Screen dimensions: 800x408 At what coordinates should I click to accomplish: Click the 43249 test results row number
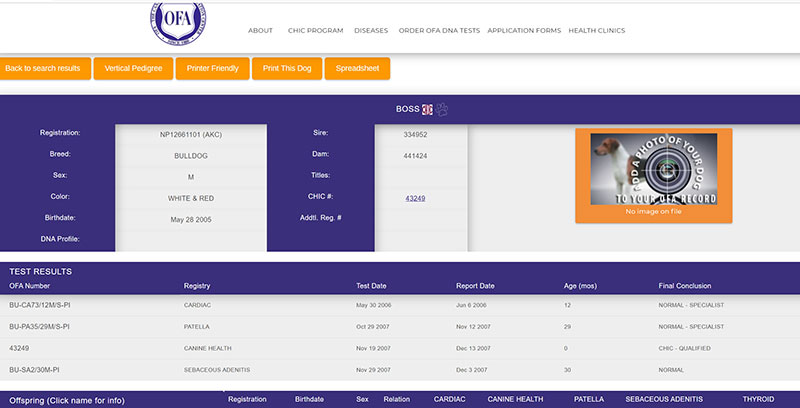18,348
